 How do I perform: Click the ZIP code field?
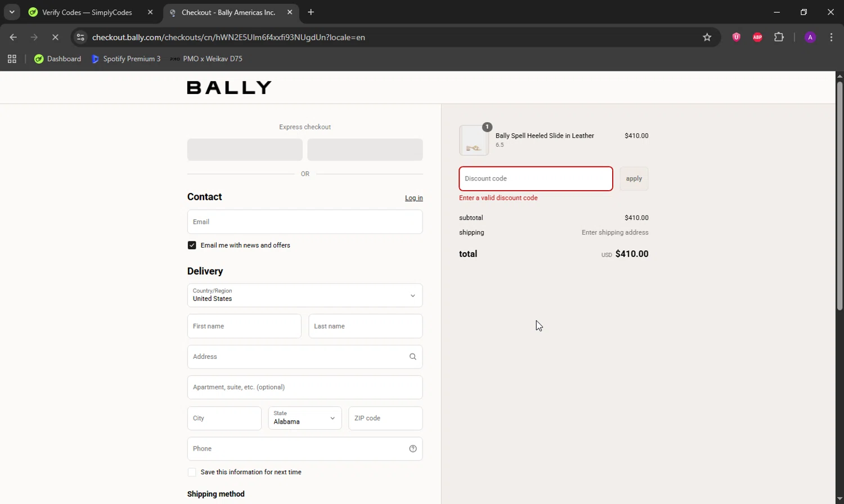[x=385, y=418]
